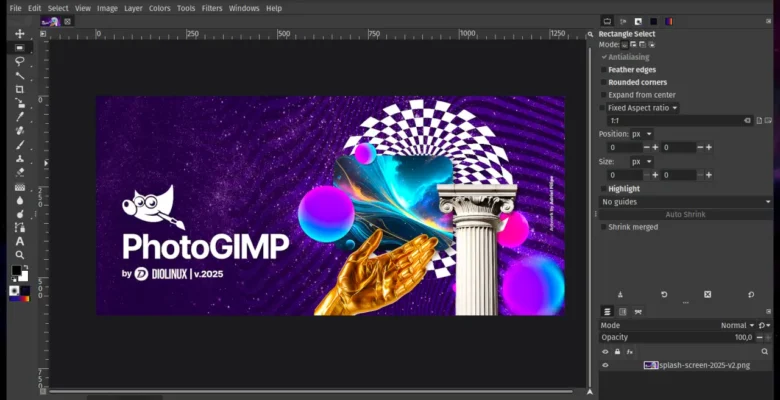This screenshot has height=400, width=780.
Task: Select the Heal tool
Action: pos(19,131)
